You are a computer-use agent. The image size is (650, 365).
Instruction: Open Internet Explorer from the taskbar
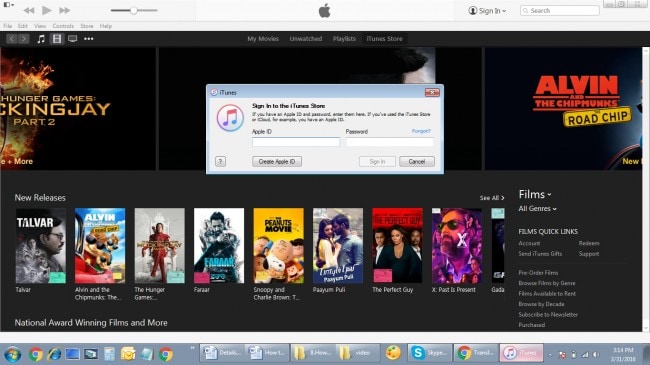point(54,354)
